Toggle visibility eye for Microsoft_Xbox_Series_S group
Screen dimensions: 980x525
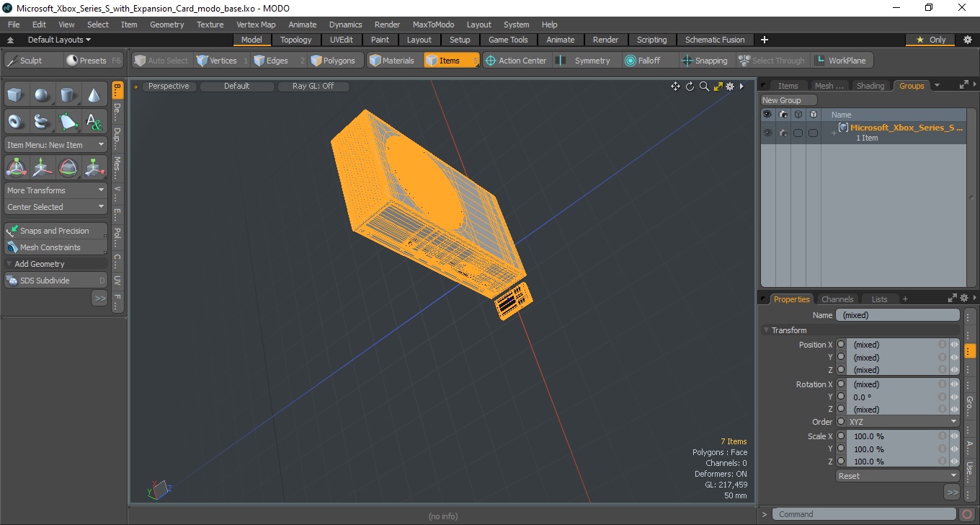coord(767,133)
